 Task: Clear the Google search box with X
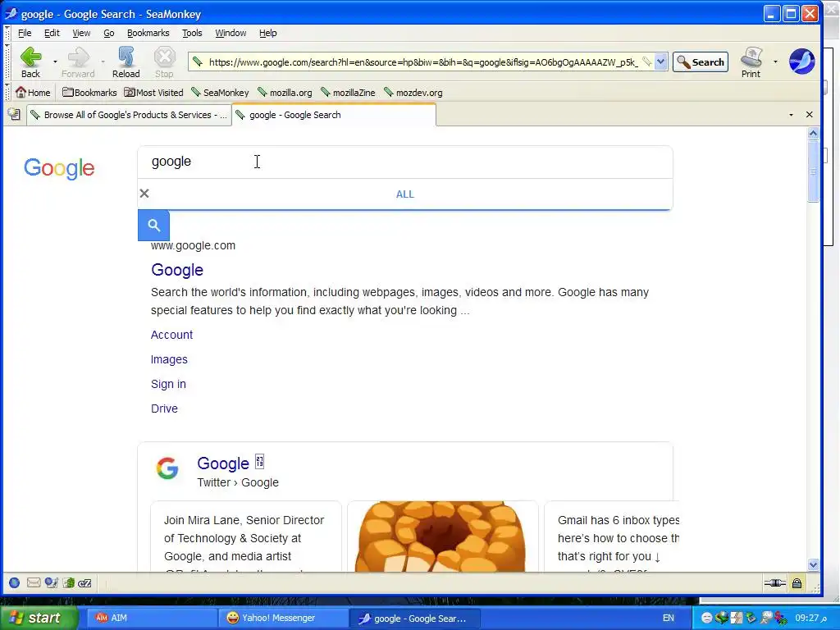tap(144, 194)
